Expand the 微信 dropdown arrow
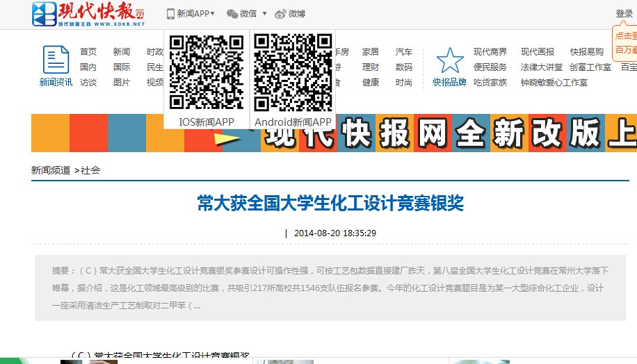The width and height of the screenshot is (637, 364). pos(264,14)
